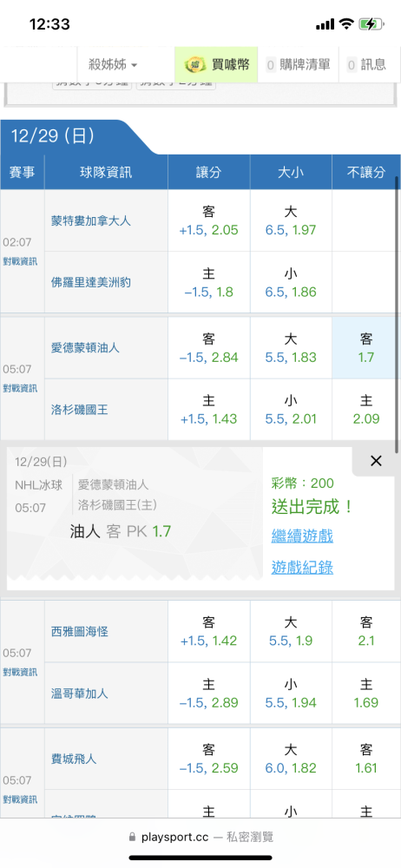Screen dimensions: 401x868
Task: Click the 繼續遊戲 link
Action: [302, 536]
